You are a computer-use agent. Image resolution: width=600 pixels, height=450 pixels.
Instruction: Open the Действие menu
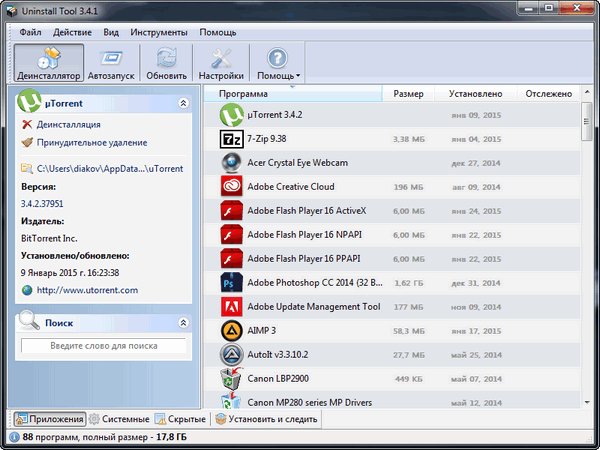(72, 33)
